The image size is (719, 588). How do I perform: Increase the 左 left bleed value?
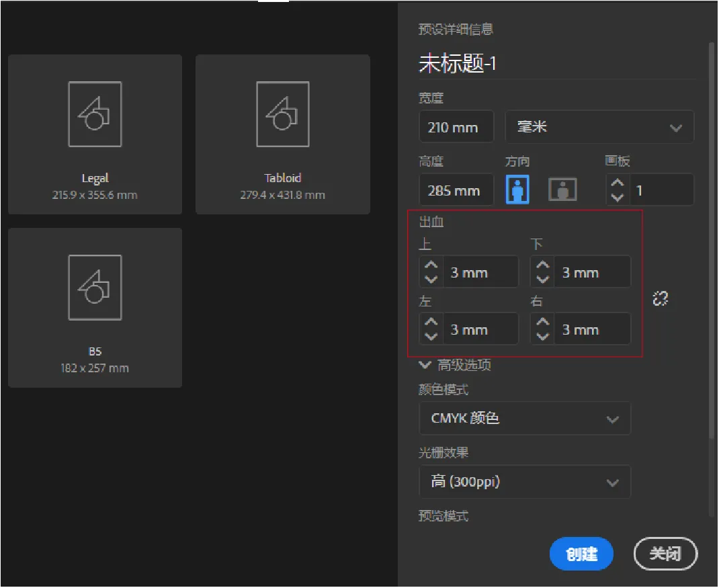coord(431,322)
